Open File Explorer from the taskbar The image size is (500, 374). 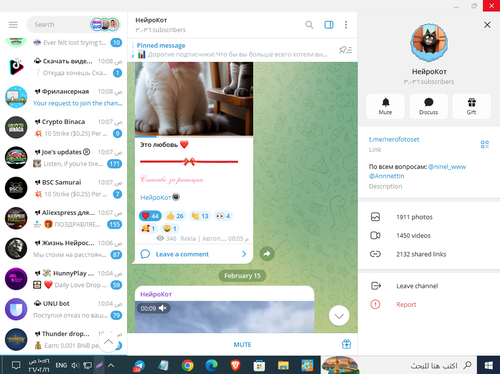[x=283, y=366]
